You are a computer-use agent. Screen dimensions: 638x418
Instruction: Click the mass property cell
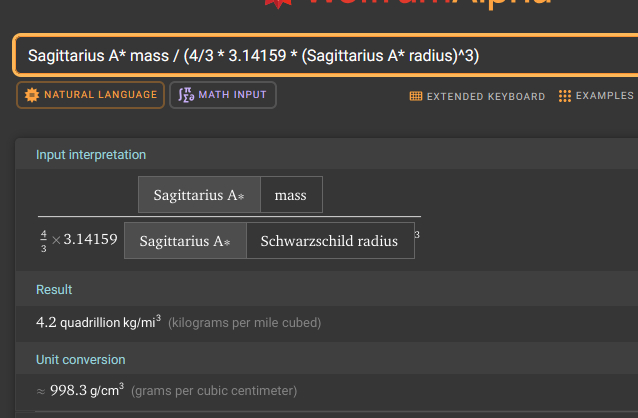291,195
